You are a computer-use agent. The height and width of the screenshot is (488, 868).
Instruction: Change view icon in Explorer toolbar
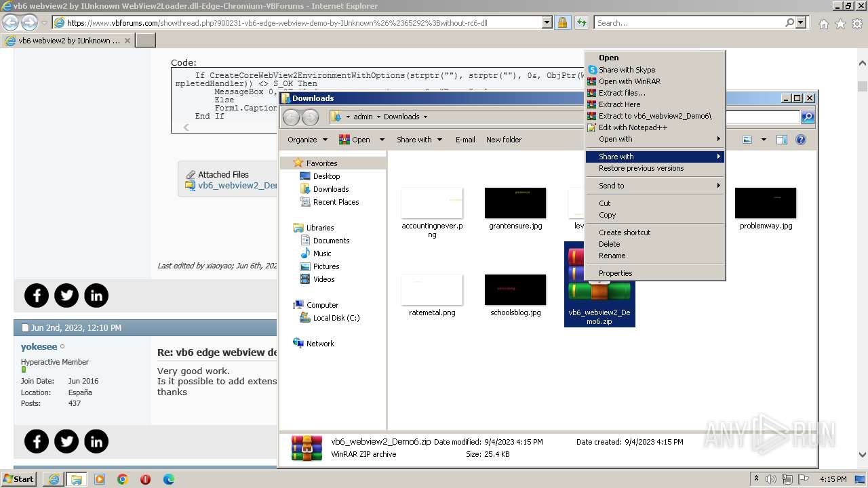click(x=747, y=140)
